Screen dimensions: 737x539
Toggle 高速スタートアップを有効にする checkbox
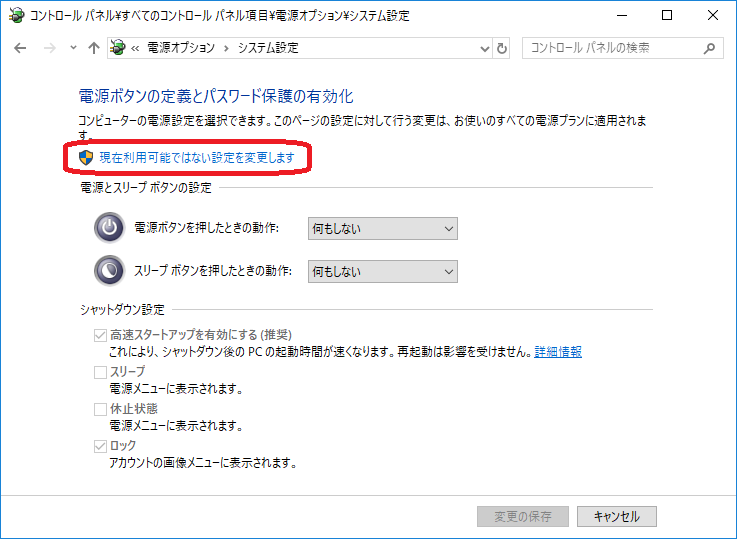(x=100, y=335)
